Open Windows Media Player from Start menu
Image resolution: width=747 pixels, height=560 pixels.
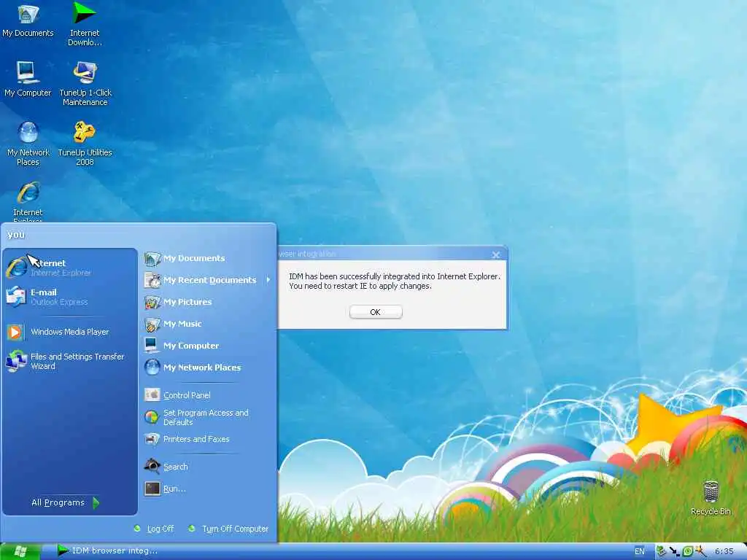tap(71, 332)
